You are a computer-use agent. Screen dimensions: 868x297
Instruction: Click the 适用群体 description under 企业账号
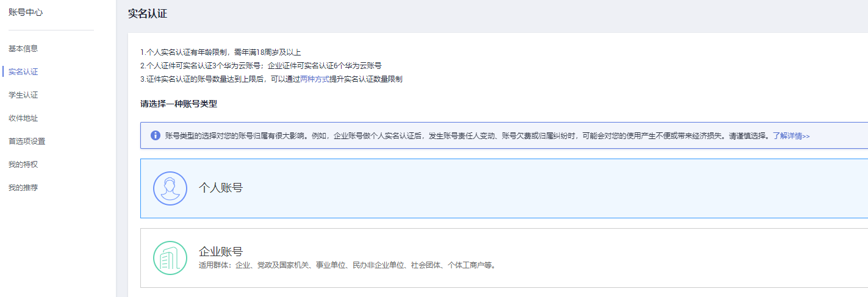(x=347, y=266)
